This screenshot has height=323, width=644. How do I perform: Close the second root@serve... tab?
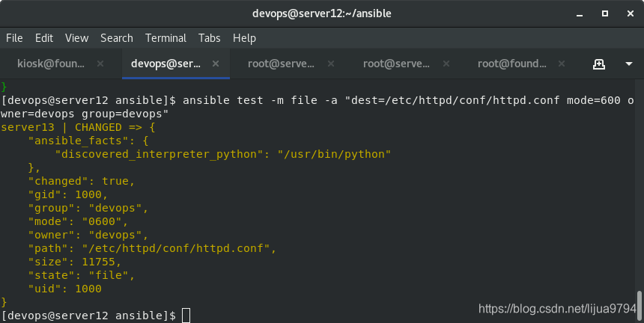(x=446, y=64)
